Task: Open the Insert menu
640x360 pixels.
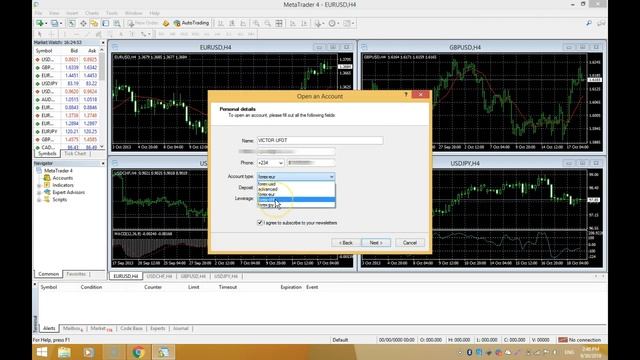Action: (x=72, y=13)
